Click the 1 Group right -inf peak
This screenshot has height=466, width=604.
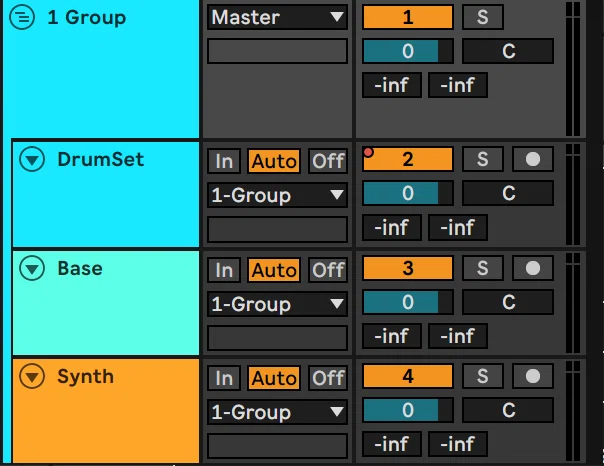(x=458, y=85)
